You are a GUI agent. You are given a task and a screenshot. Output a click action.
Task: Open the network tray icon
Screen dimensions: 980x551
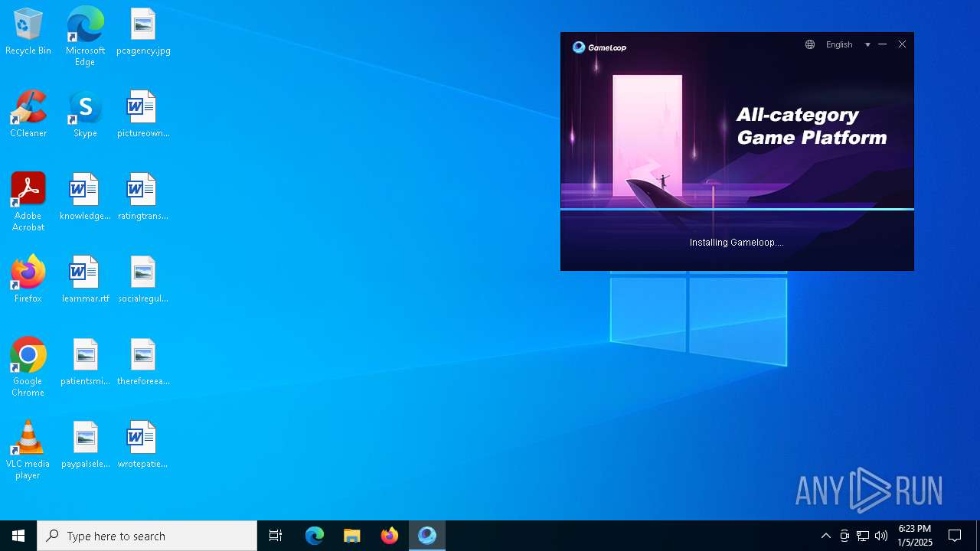[x=863, y=536]
